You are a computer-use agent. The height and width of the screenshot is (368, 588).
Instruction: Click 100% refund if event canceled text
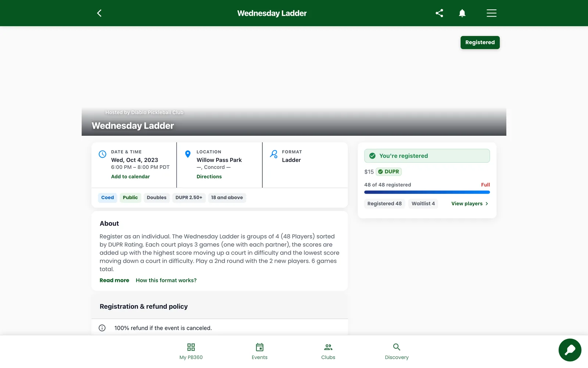[163, 328]
